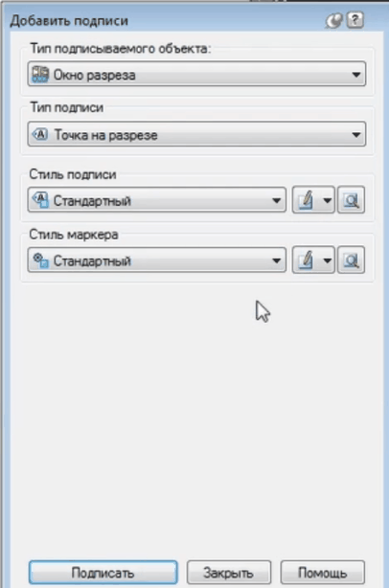The height and width of the screenshot is (588, 389).
Task: Click the style icon in the 'Стиль подписи' combo
Action: (40, 200)
